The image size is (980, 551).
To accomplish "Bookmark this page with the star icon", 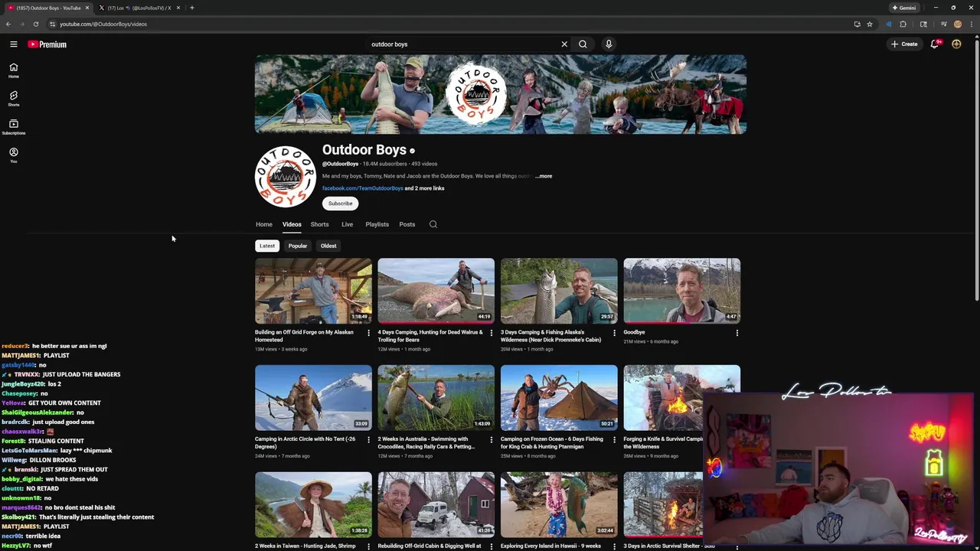I will coord(870,24).
